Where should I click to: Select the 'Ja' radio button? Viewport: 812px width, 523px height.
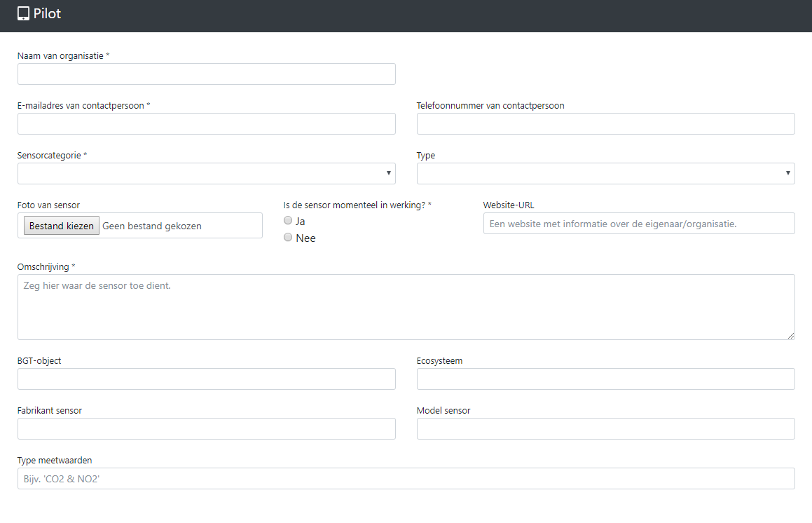[x=288, y=221]
